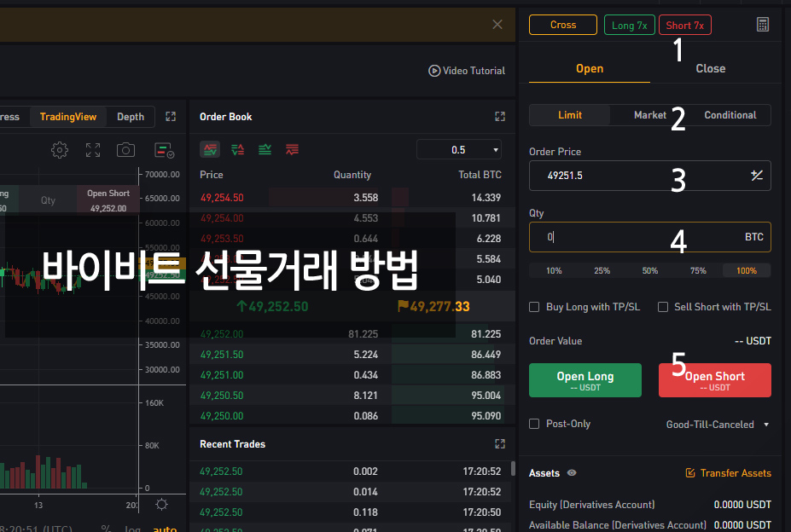Screen dimensions: 791x532
Task: Enable Buy Long with TP/SL
Action: pos(534,307)
